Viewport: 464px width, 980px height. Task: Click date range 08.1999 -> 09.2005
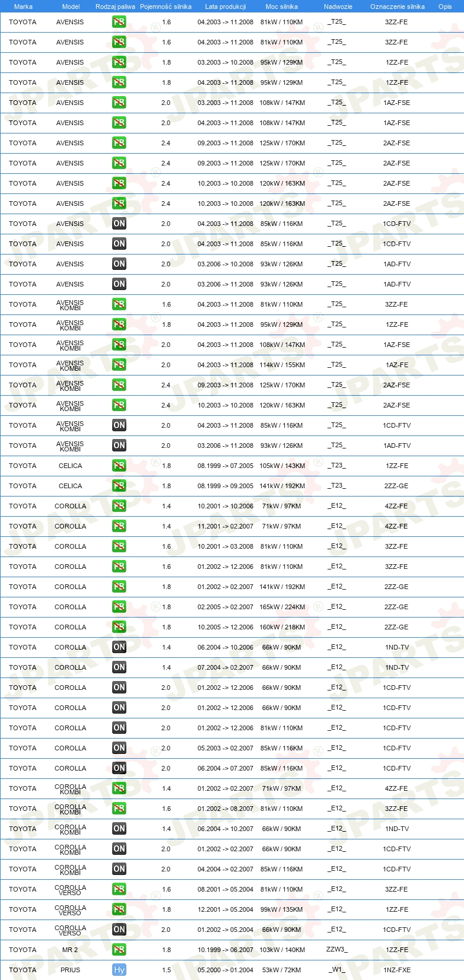pos(225,486)
